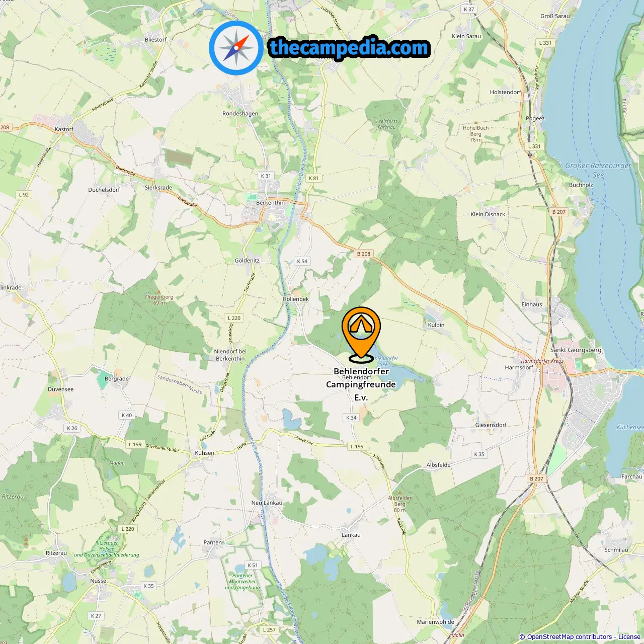Open the License link
The height and width of the screenshot is (644, 644).
coord(629,637)
